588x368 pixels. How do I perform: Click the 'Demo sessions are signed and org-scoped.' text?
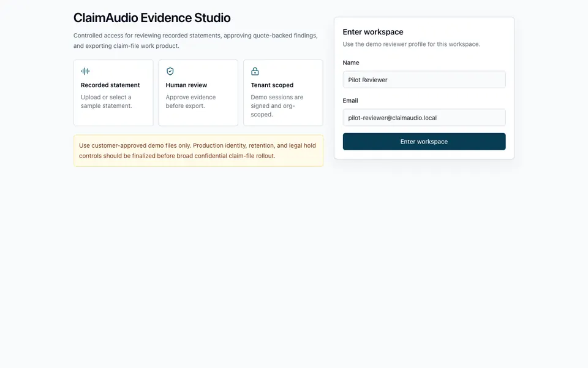tap(277, 106)
